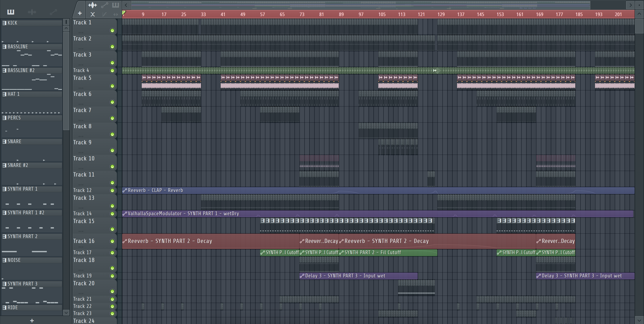
Task: Click the SNARE pattern piano icon
Action: tap(4, 142)
